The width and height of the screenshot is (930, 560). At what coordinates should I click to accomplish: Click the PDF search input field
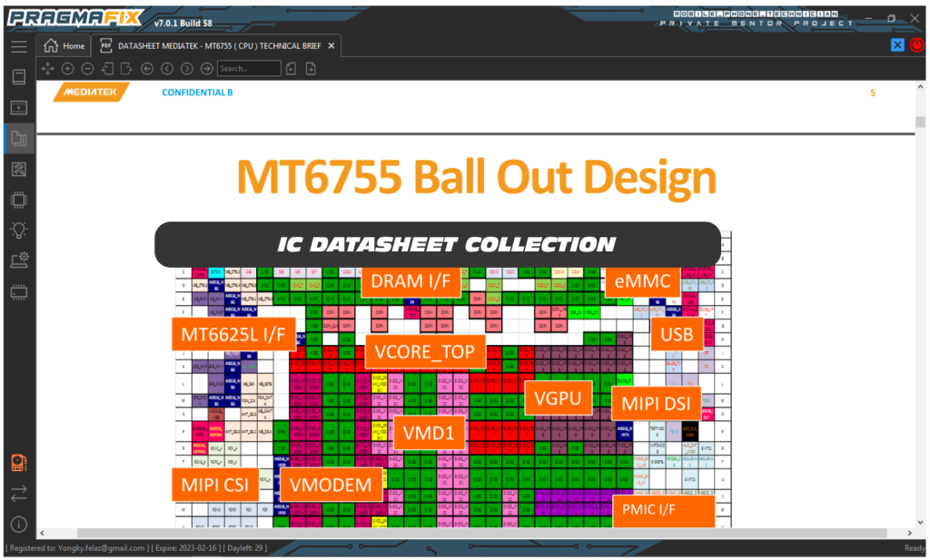coord(249,68)
